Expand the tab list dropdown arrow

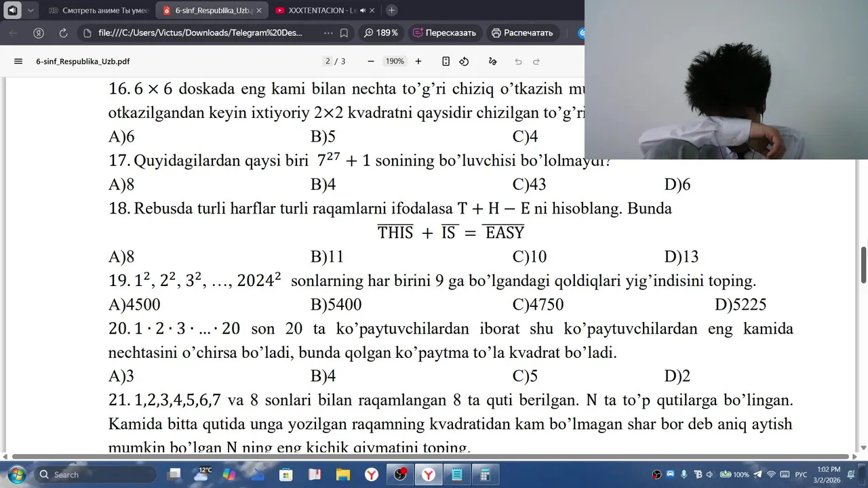(31, 10)
